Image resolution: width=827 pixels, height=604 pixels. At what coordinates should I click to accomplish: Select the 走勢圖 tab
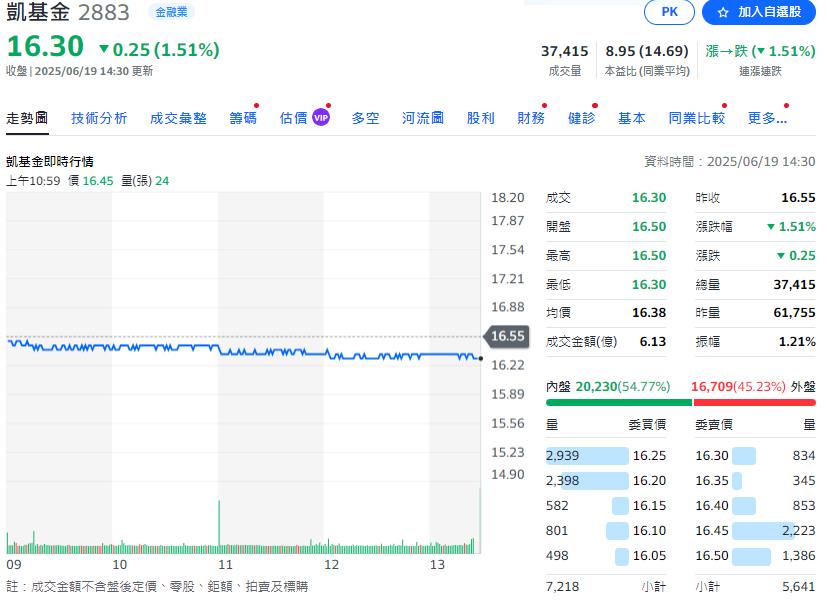point(27,118)
